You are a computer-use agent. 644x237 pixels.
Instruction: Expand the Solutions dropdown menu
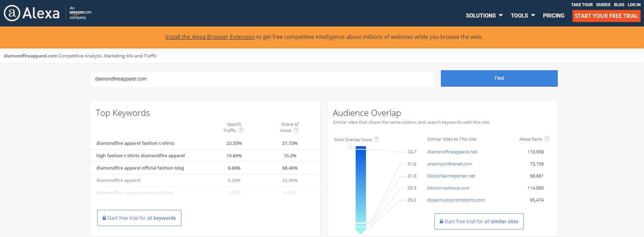(x=484, y=16)
